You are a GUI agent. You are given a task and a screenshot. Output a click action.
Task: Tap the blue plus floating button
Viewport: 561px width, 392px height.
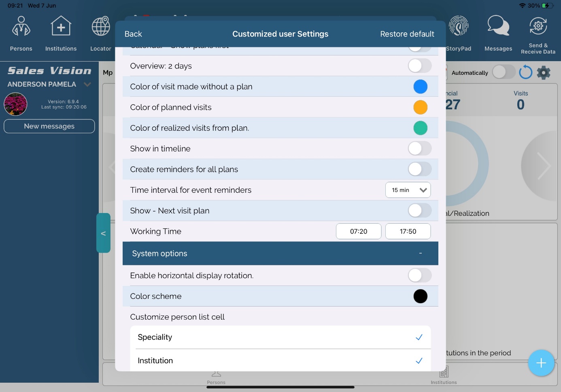tap(541, 363)
